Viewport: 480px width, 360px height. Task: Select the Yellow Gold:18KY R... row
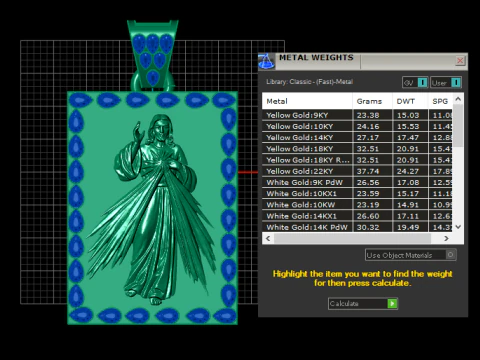357,160
